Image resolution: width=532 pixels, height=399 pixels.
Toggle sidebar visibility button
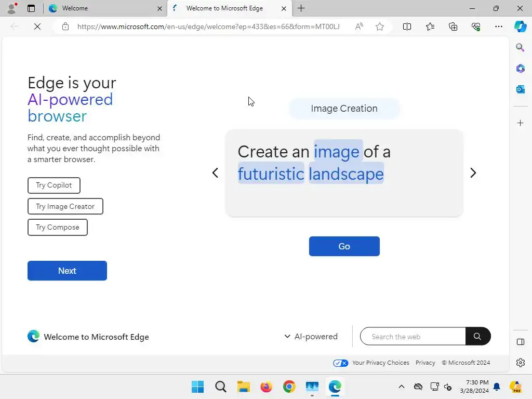click(520, 342)
